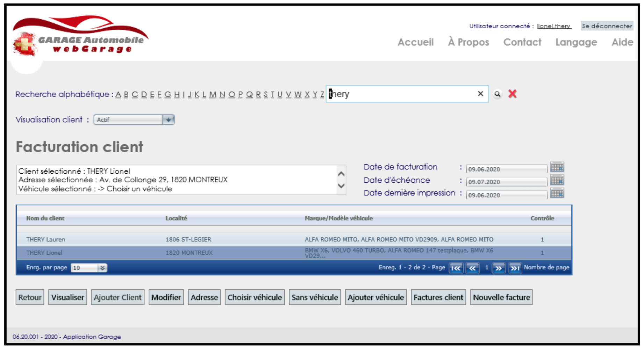Go to the previous results page
Viewport: 644px width, 348px height.
472,268
